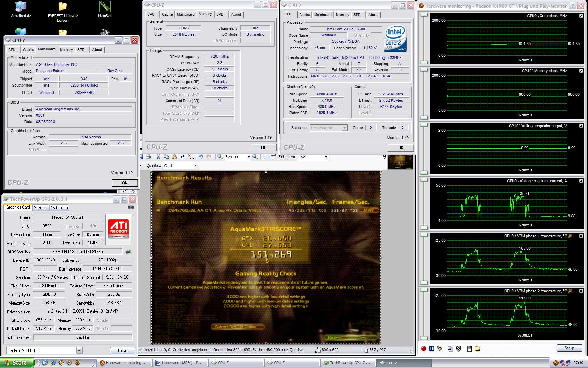Click Windows Media Player quick launch icon
The height and width of the screenshot is (368, 588).
click(69, 363)
